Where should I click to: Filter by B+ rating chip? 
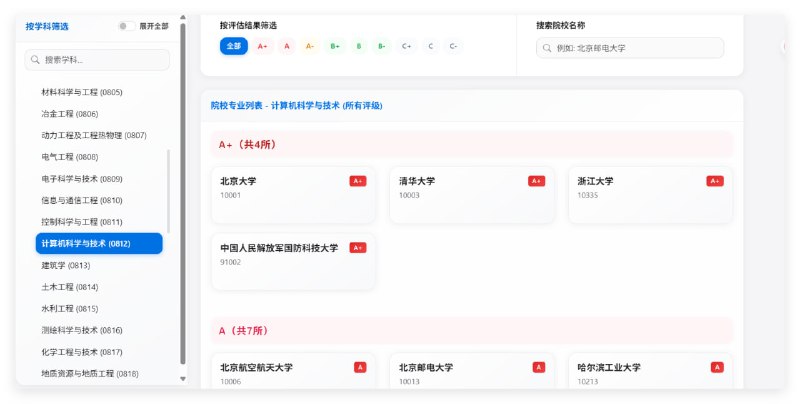point(335,46)
